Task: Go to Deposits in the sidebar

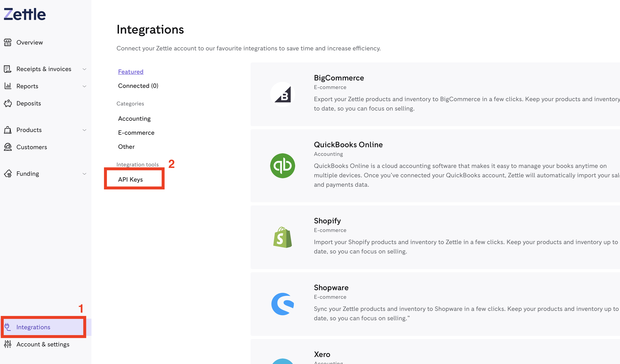Action: [29, 103]
